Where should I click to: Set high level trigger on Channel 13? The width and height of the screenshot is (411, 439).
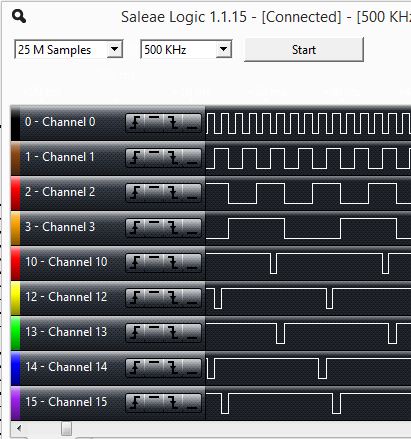click(x=154, y=333)
